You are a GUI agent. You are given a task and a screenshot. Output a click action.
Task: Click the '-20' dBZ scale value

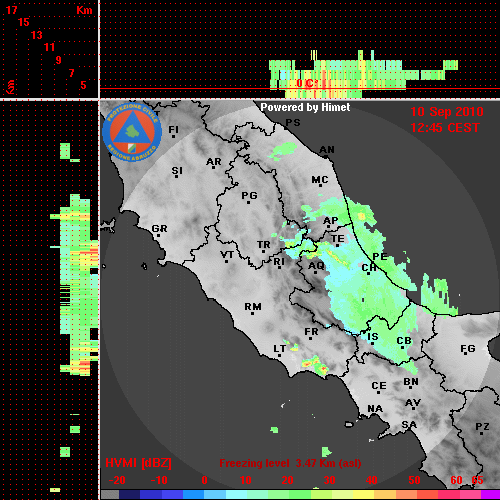click(x=117, y=480)
